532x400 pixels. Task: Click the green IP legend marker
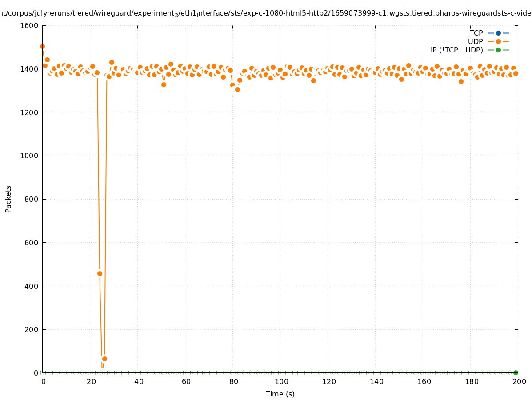pos(498,50)
